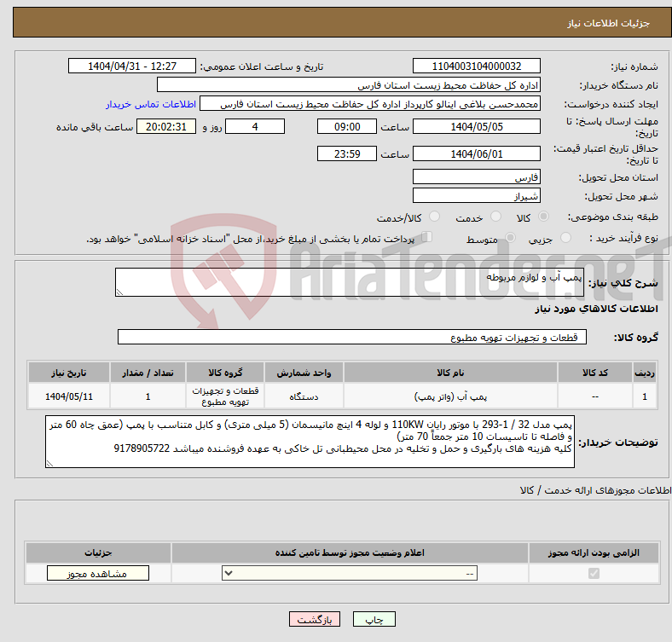Select the کالا radio button
This screenshot has height=642, width=672.
(x=545, y=218)
